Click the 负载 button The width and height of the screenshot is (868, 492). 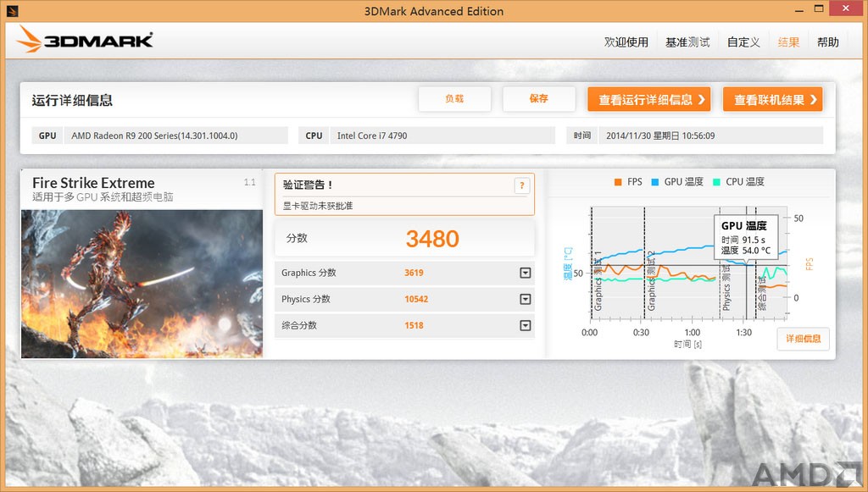(x=454, y=99)
